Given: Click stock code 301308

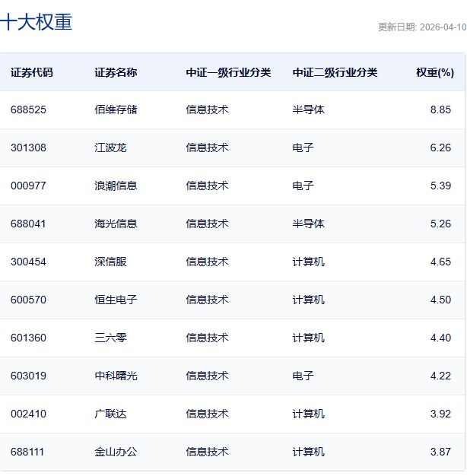Looking at the screenshot, I should pos(28,148).
